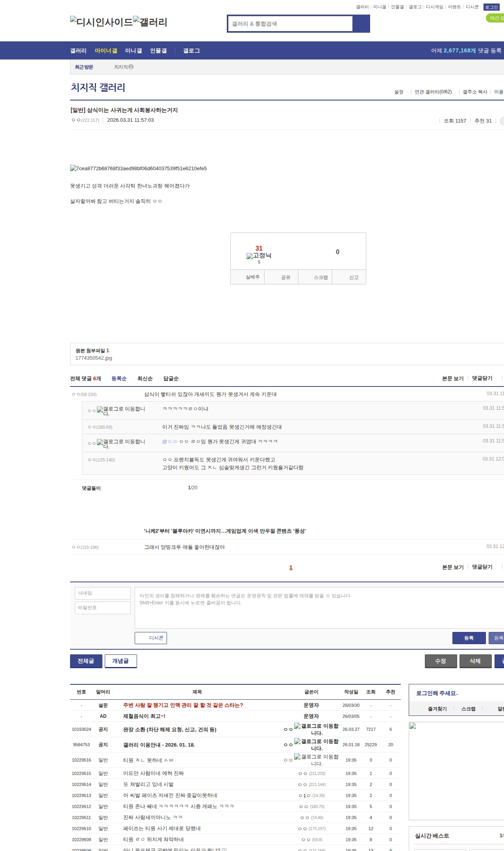Sort comments by 최신순
Screen dimensions: 504x851
click(145, 379)
